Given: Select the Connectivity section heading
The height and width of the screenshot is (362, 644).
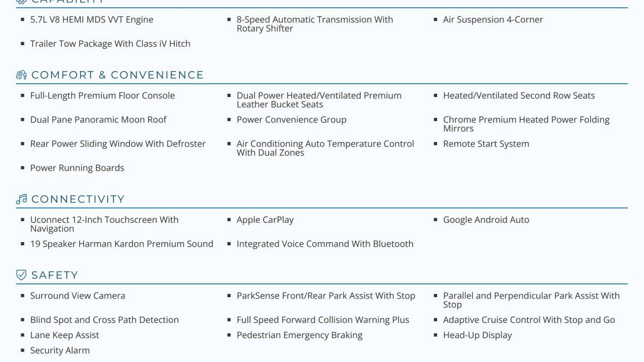Looking at the screenshot, I should pyautogui.click(x=78, y=199).
